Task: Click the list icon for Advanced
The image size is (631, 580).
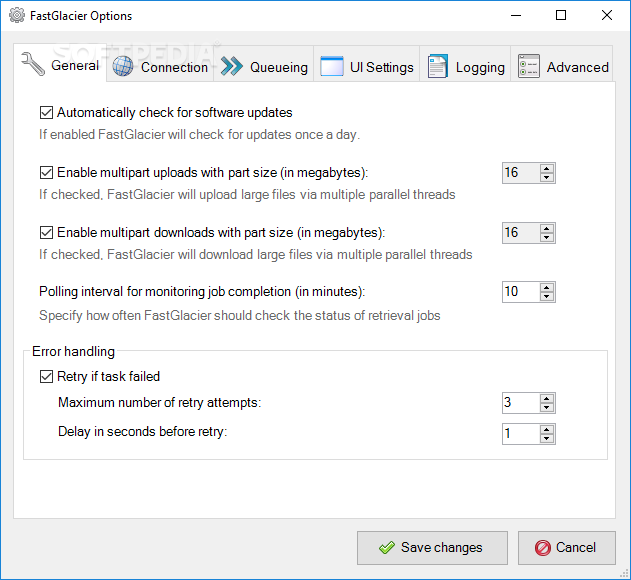Action: pyautogui.click(x=528, y=66)
